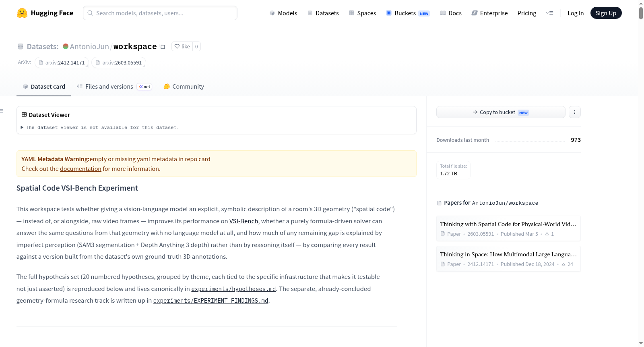Open the Docs page
The width and height of the screenshot is (644, 347).
point(451,13)
